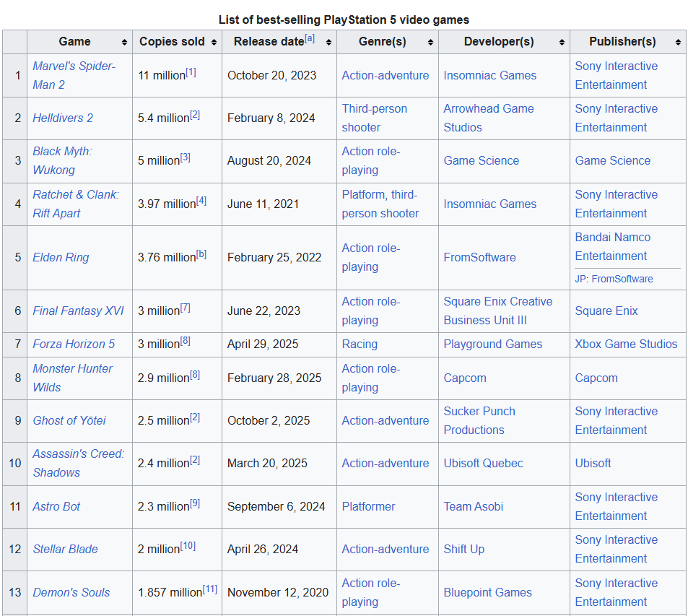Viewport: 688px width, 616px height.
Task: Follow citation [11] after 1.857 million
Action: click(210, 589)
